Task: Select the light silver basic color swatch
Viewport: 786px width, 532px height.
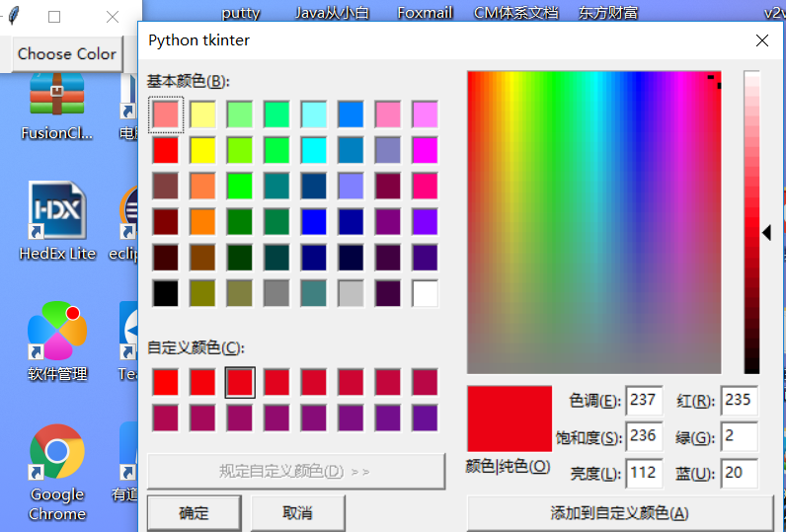Action: click(x=351, y=293)
